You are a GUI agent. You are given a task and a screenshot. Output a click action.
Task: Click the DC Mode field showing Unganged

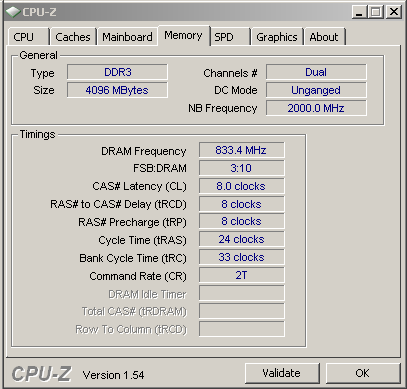[316, 90]
